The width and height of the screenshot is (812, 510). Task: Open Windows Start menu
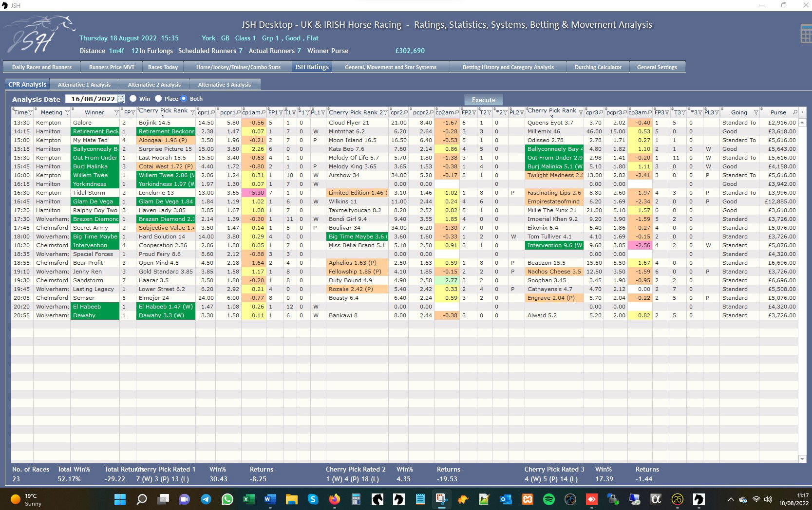point(120,499)
